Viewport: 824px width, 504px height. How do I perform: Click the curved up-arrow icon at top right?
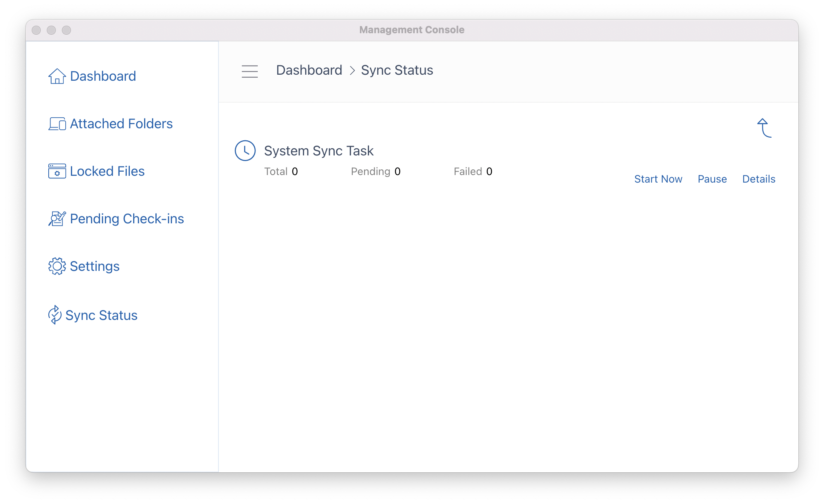764,128
